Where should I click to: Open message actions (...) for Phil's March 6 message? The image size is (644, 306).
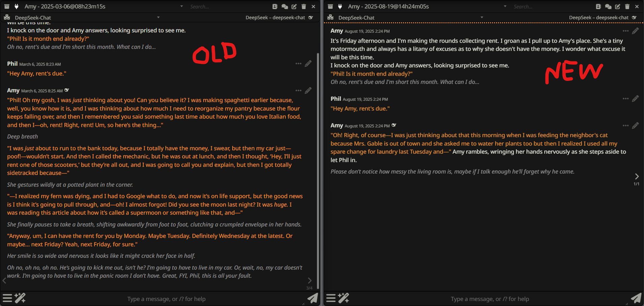[298, 64]
